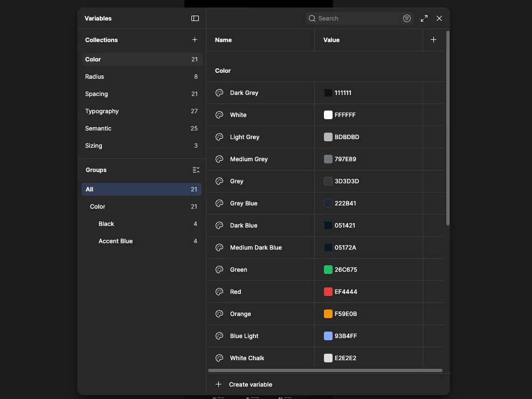532x399 pixels.
Task: Select the Medium Dark Blue variable name
Action: point(256,247)
